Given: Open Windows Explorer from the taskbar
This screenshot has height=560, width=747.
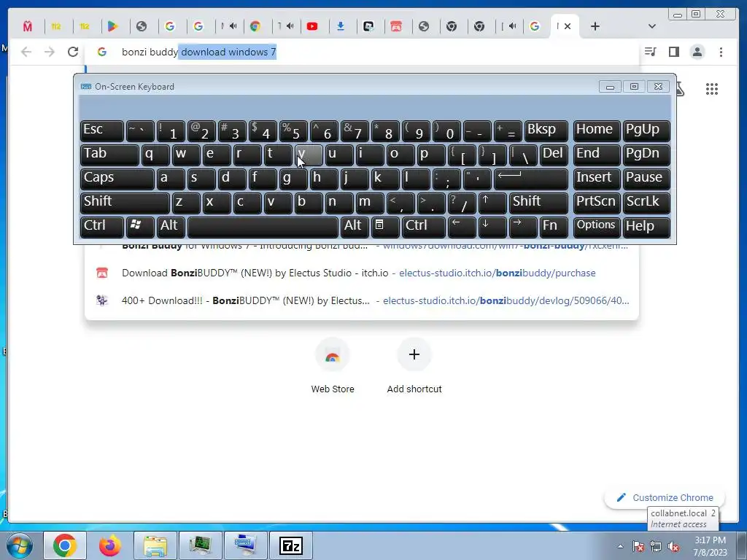Looking at the screenshot, I should 155,545.
